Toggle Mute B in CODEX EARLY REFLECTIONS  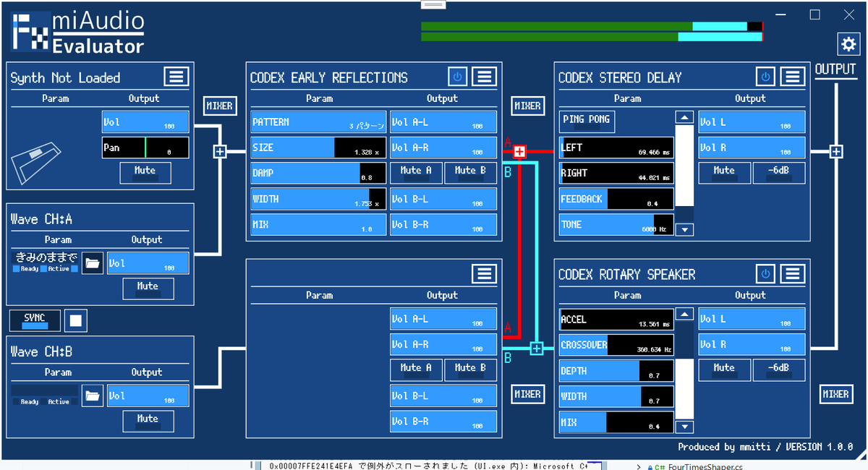pyautogui.click(x=471, y=173)
